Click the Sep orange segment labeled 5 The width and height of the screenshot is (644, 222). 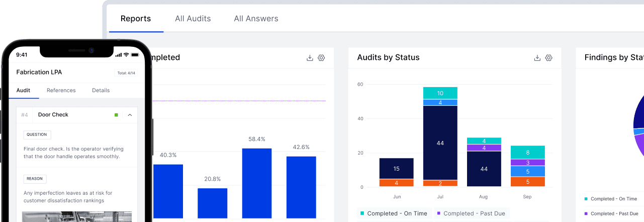tap(528, 182)
